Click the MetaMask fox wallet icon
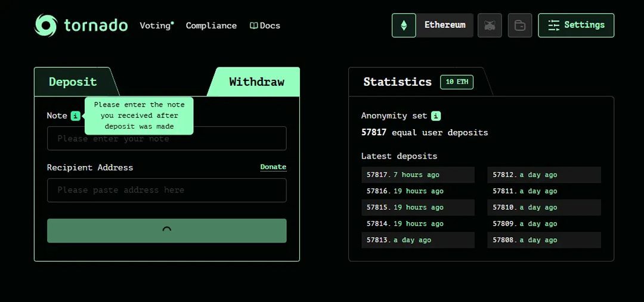 pos(490,26)
